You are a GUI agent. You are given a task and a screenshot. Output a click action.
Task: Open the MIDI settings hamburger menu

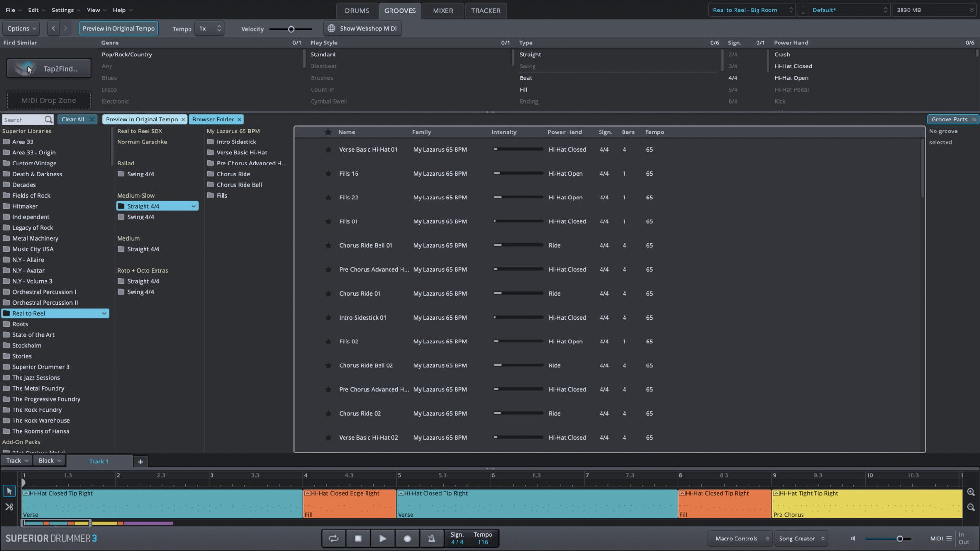pyautogui.click(x=949, y=539)
